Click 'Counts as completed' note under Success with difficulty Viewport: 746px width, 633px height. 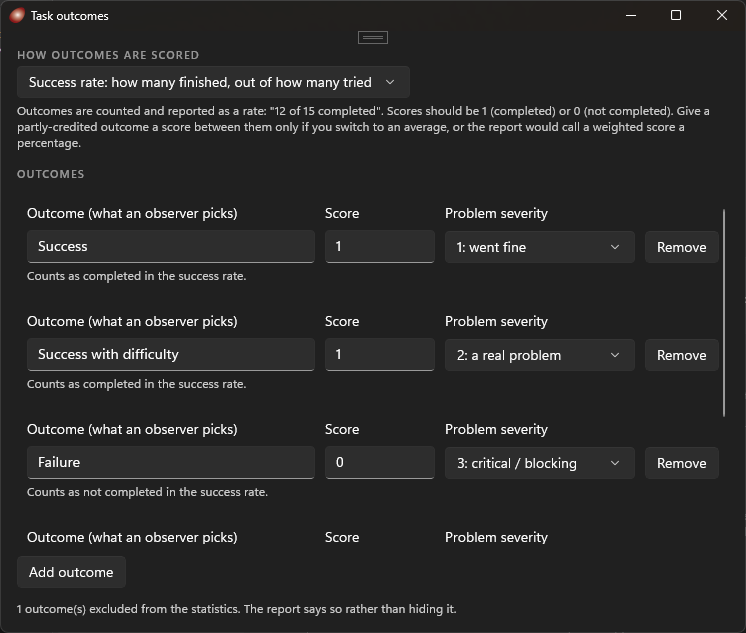(137, 384)
